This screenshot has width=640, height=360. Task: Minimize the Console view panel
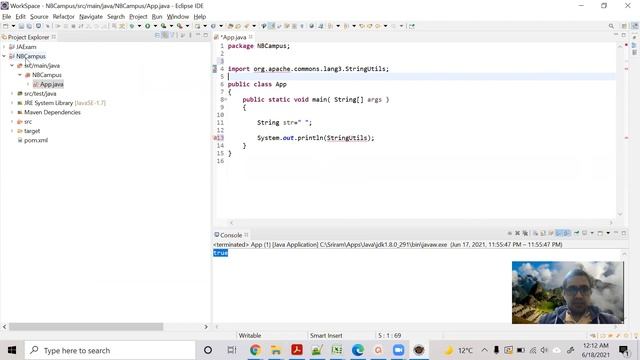(616, 233)
